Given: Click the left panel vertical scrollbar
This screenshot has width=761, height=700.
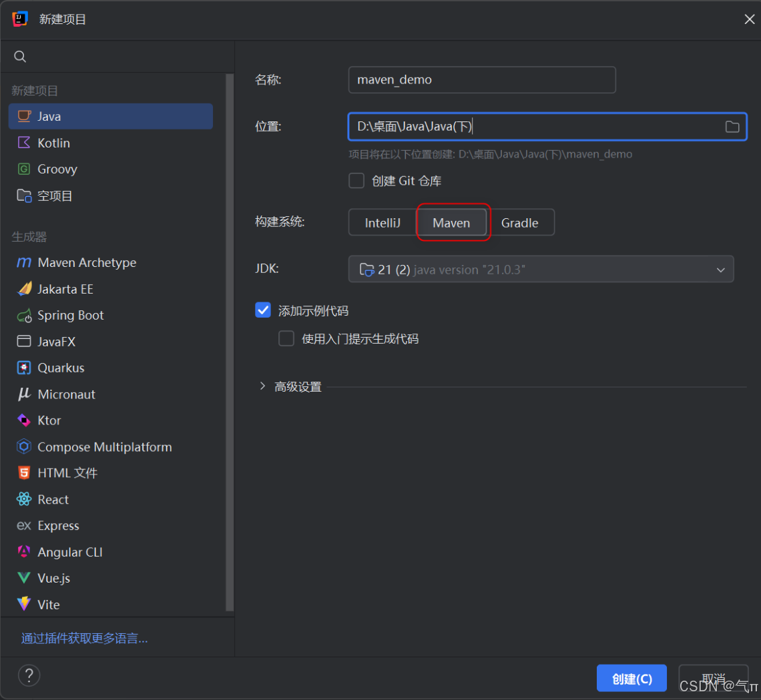Looking at the screenshot, I should 230,342.
